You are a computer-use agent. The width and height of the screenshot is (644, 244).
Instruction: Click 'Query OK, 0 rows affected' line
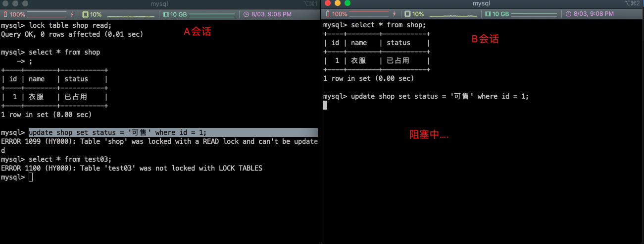click(x=72, y=34)
